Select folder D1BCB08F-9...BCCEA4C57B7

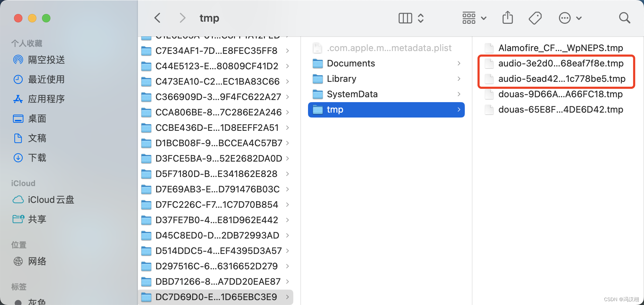pyautogui.click(x=216, y=143)
